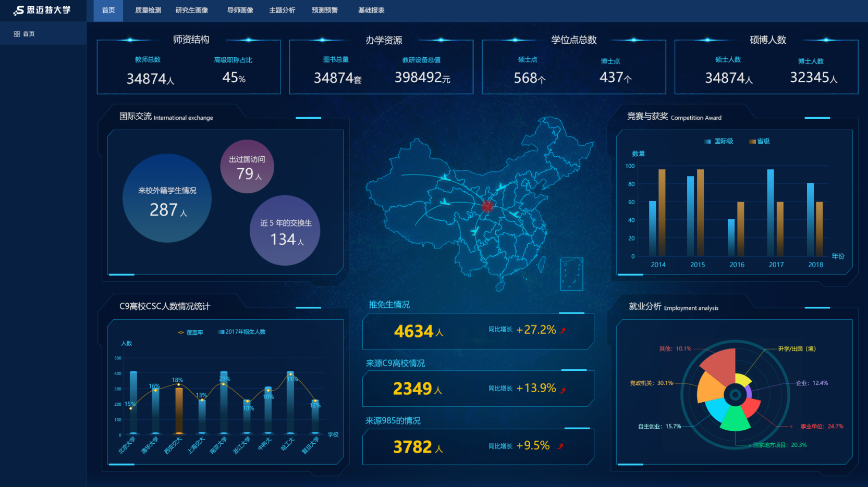Click the grid icon beside sidebar 首页
The height and width of the screenshot is (487, 868).
(17, 34)
